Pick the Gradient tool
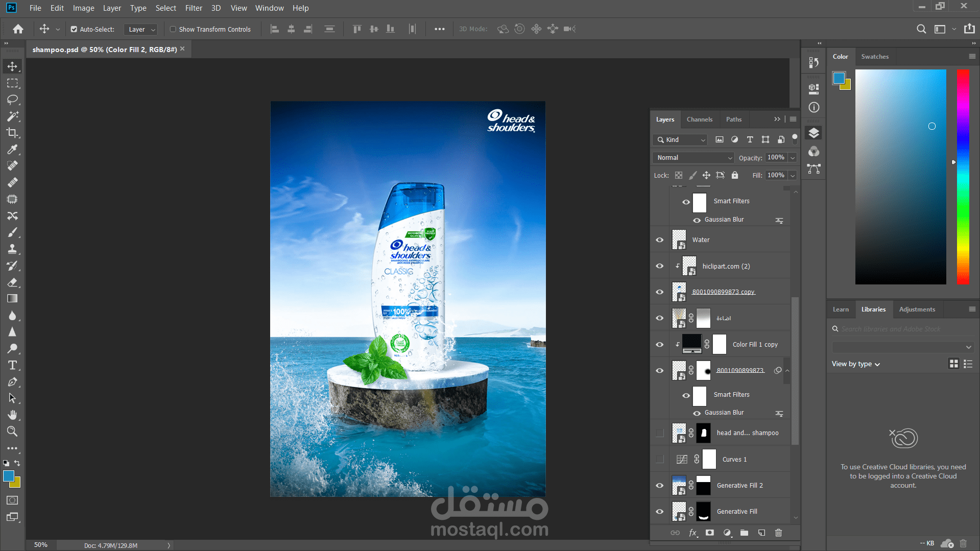The image size is (980, 551). point(12,299)
